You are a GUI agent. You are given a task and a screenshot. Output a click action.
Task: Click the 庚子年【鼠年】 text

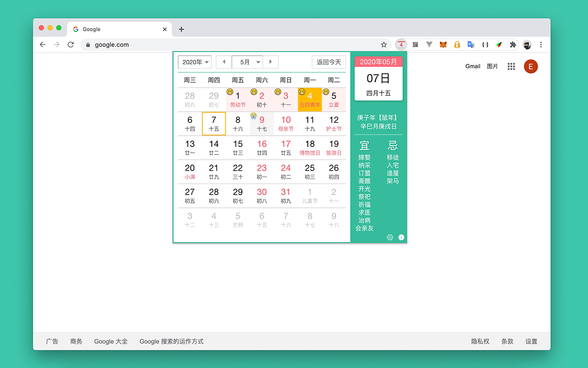pyautogui.click(x=379, y=118)
